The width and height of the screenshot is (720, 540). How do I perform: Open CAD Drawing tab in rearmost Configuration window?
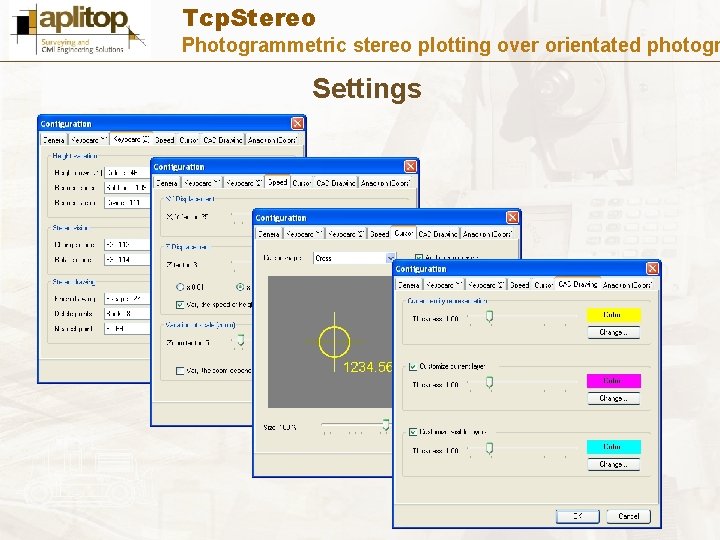223,140
